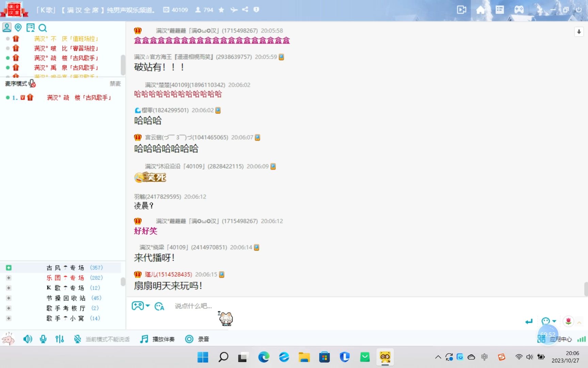
Task: Select the 节操回收站 (45) channel
Action: 74,298
